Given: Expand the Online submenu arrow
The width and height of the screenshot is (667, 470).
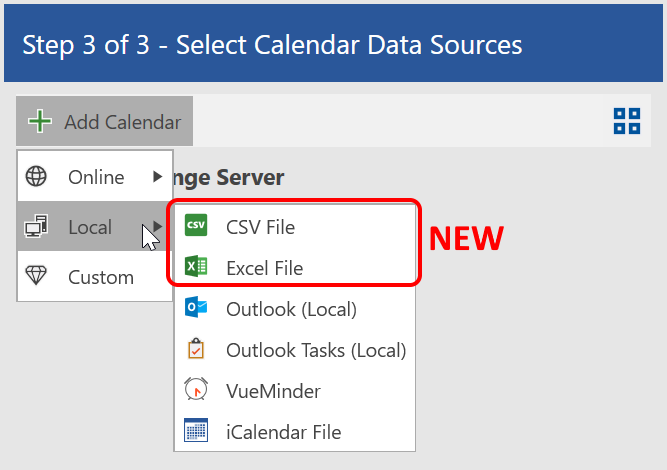Looking at the screenshot, I should click(157, 177).
